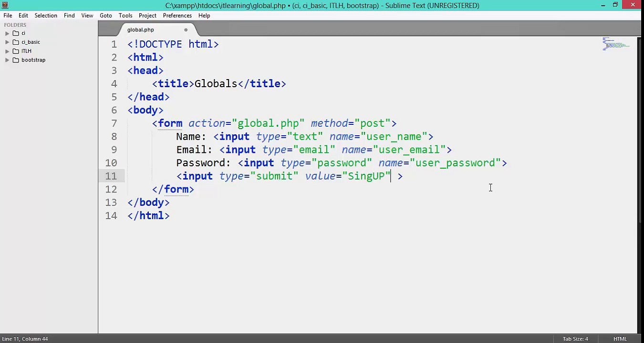Viewport: 644px width, 343px height.
Task: Open the Project menu
Action: click(147, 15)
